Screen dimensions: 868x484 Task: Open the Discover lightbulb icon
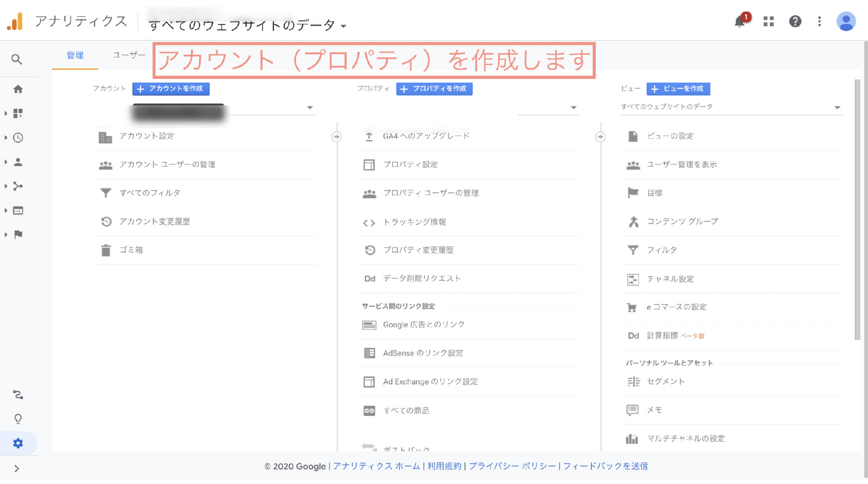18,418
